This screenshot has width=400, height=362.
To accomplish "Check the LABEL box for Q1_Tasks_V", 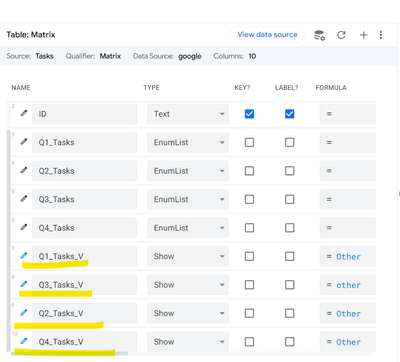I will [290, 256].
